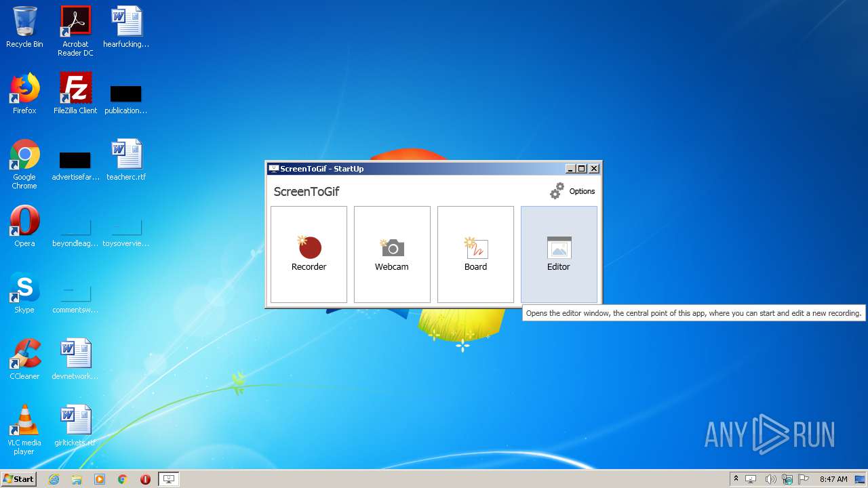Select the Skype desktop shortcut
This screenshot has height=488, width=868.
(24, 293)
